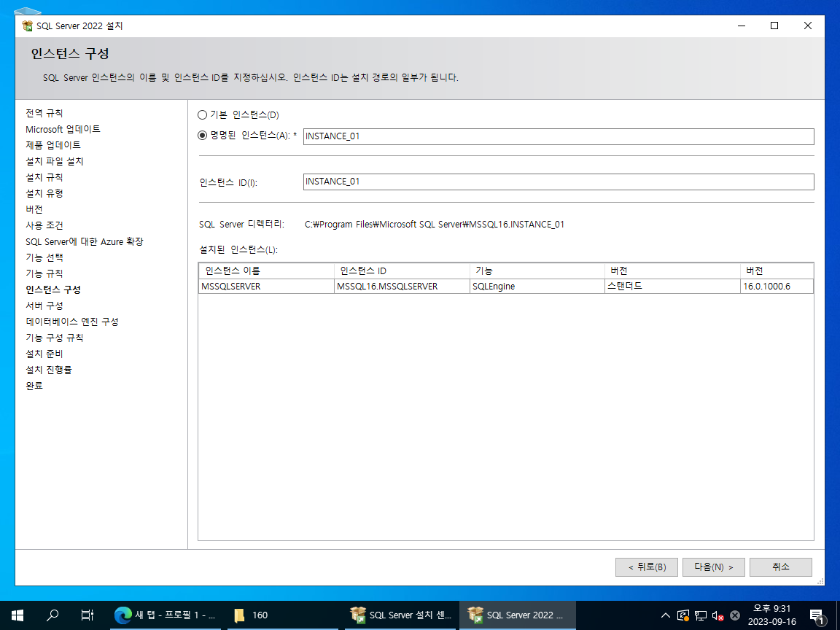Open the notification center icon
Viewport: 840px width, 630px height.
pyautogui.click(x=817, y=615)
